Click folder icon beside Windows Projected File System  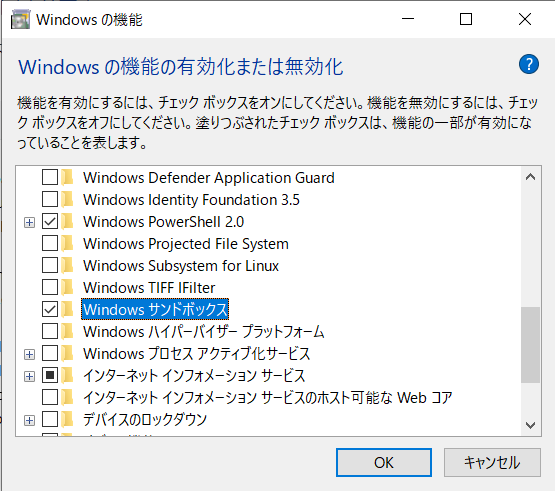pyautogui.click(x=67, y=244)
